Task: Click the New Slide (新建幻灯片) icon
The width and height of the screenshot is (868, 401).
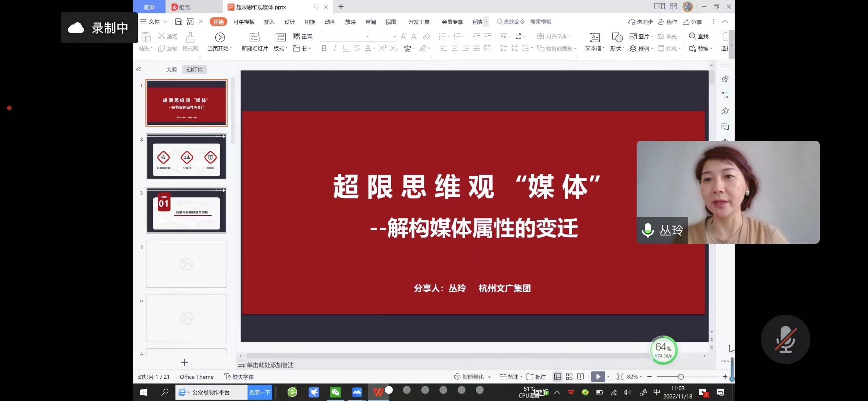Action: 254,37
